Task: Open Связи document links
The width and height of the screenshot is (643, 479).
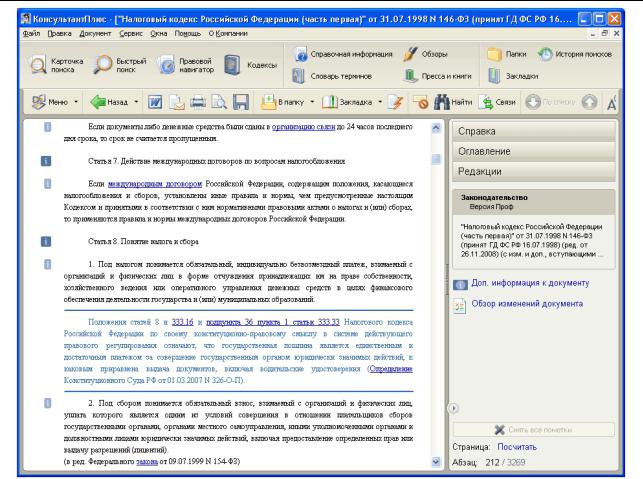Action: (x=498, y=102)
